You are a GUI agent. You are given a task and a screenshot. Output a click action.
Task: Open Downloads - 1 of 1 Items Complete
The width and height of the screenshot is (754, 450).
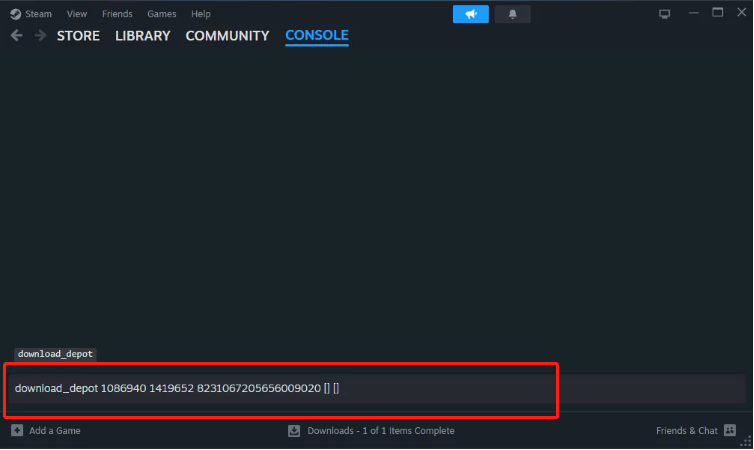pos(381,431)
